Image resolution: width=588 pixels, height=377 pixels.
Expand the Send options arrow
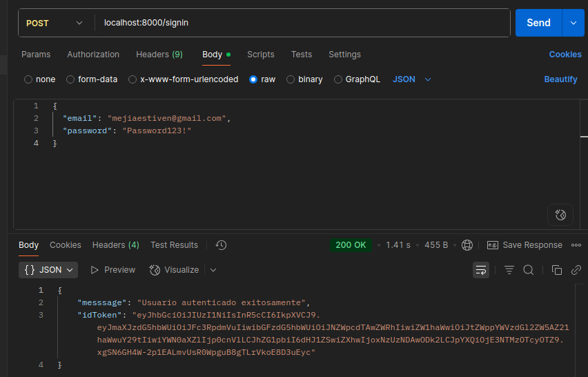click(573, 23)
